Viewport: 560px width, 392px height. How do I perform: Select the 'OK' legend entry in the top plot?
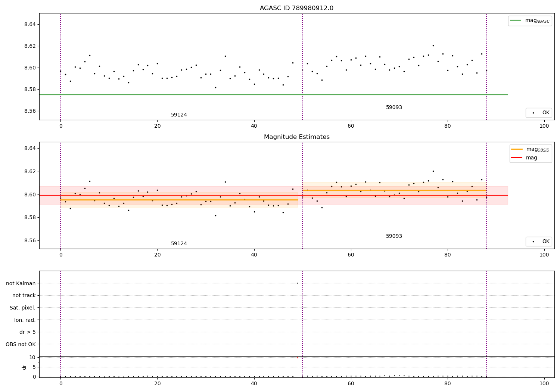(538, 113)
